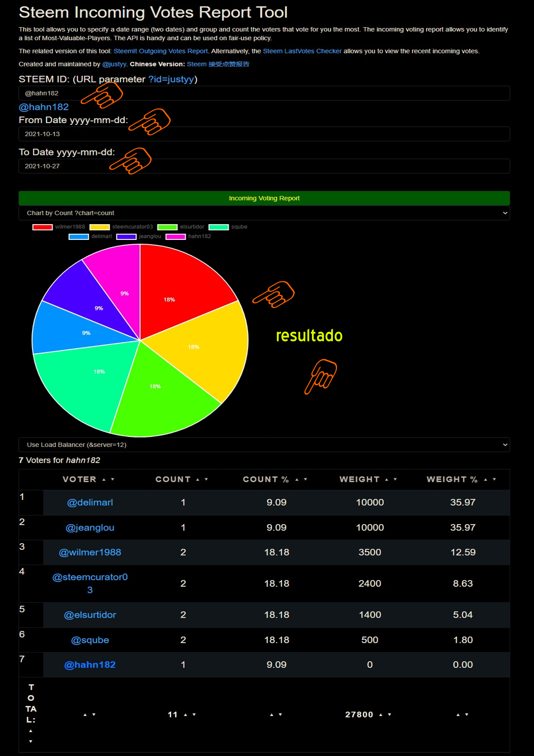Image resolution: width=534 pixels, height=756 pixels.
Task: Click weight cell 3500
Action: (370, 552)
